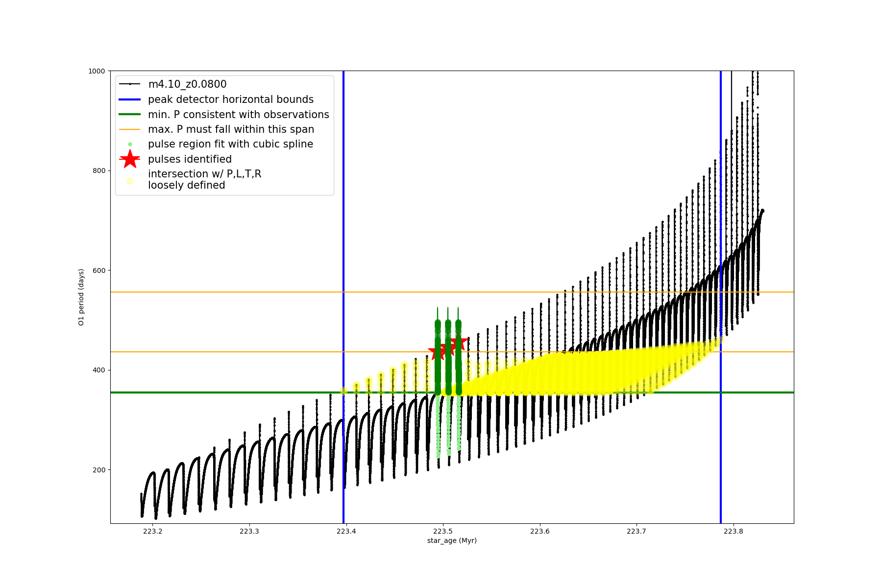
Task: Click the yellow dot legend marker
Action: (x=130, y=181)
